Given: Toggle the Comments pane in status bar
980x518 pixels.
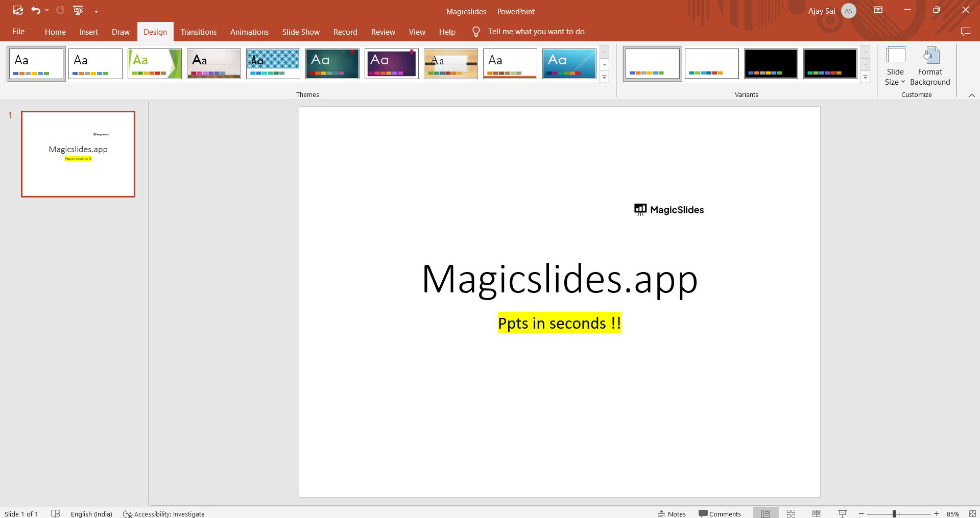Looking at the screenshot, I should (x=720, y=513).
